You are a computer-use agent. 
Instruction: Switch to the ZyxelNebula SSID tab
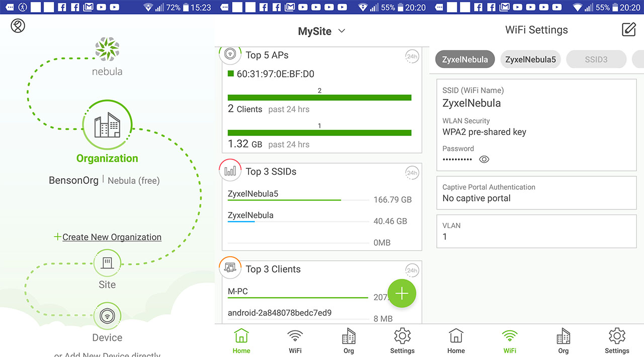point(465,59)
